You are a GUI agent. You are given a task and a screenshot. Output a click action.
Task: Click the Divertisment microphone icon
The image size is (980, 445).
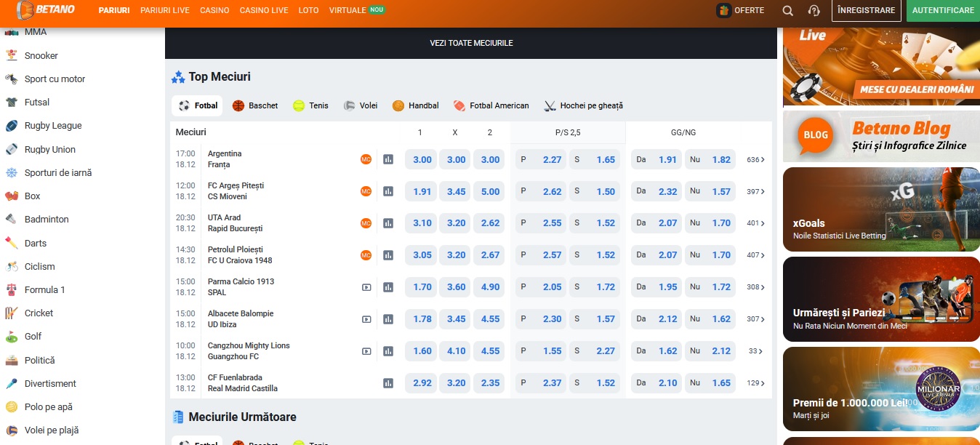coord(12,383)
